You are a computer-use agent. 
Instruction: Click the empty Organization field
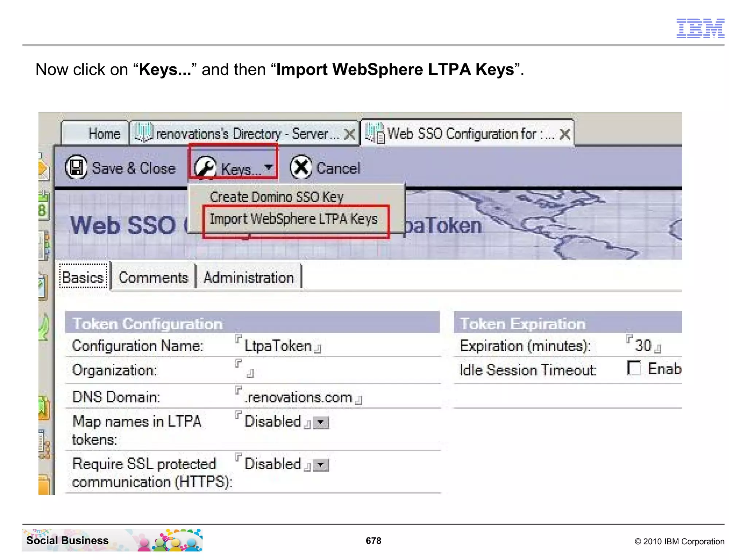244,369
